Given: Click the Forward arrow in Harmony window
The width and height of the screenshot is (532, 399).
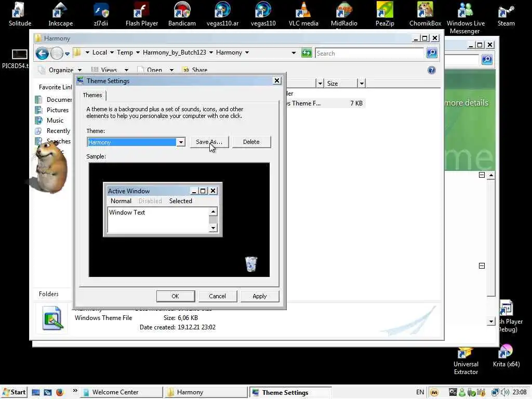Looking at the screenshot, I should coord(57,54).
